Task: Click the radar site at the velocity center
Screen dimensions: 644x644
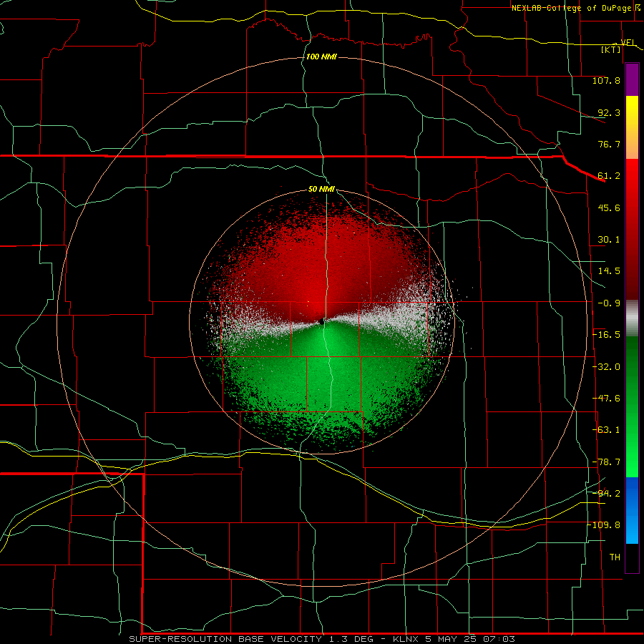Action: [x=321, y=322]
